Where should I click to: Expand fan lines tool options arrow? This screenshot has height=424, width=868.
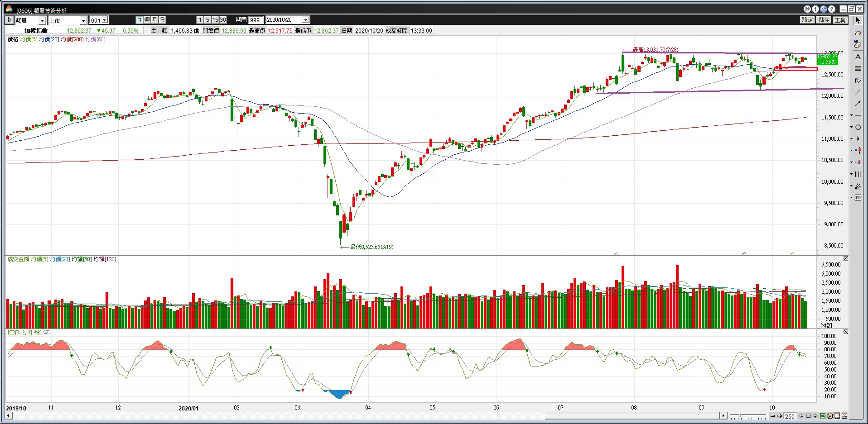(852, 186)
